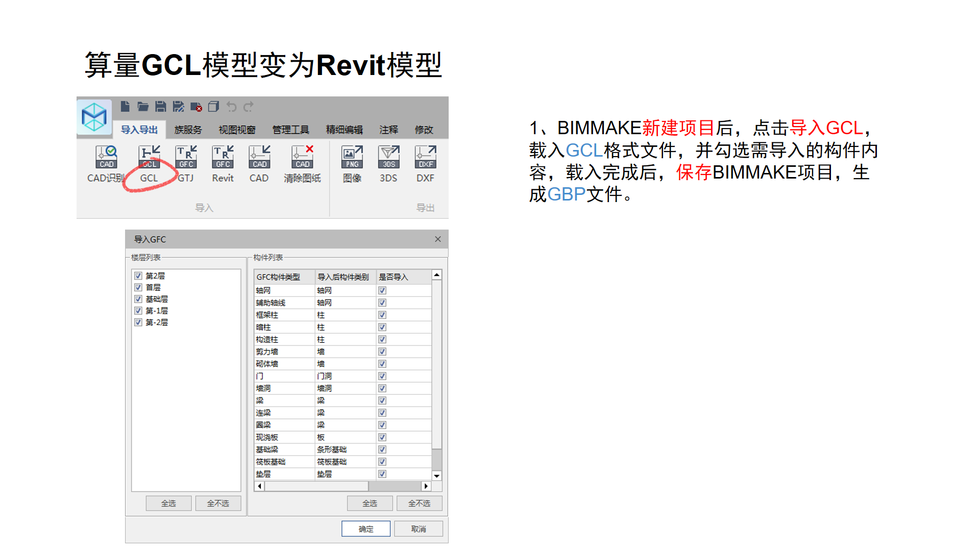Select the 圈梁 component row
This screenshot has width=980, height=551.
click(x=342, y=425)
